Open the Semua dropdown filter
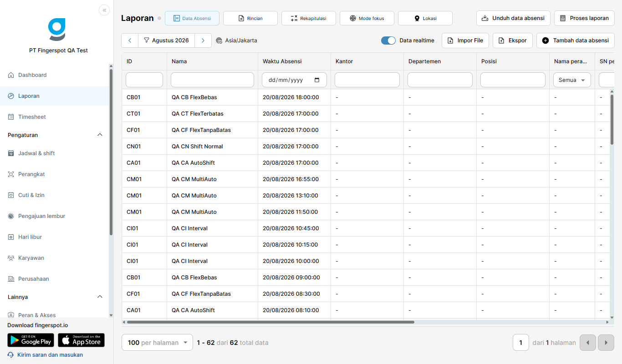 click(x=572, y=80)
